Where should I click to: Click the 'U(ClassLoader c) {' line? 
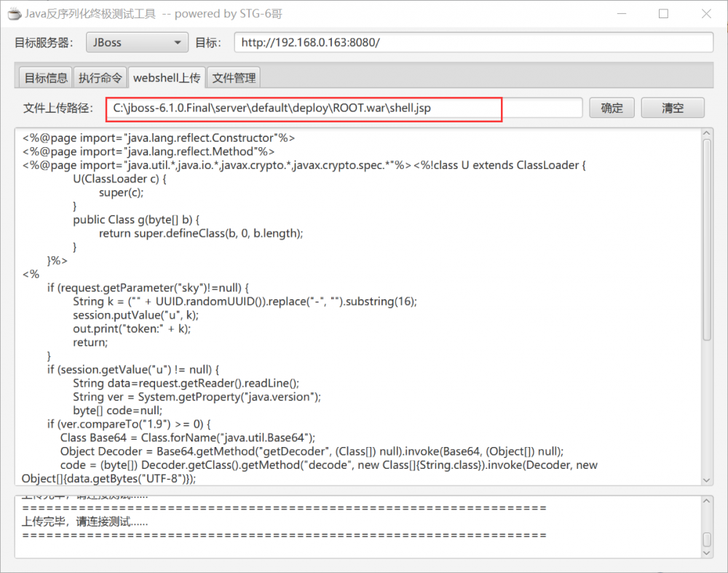coord(119,179)
